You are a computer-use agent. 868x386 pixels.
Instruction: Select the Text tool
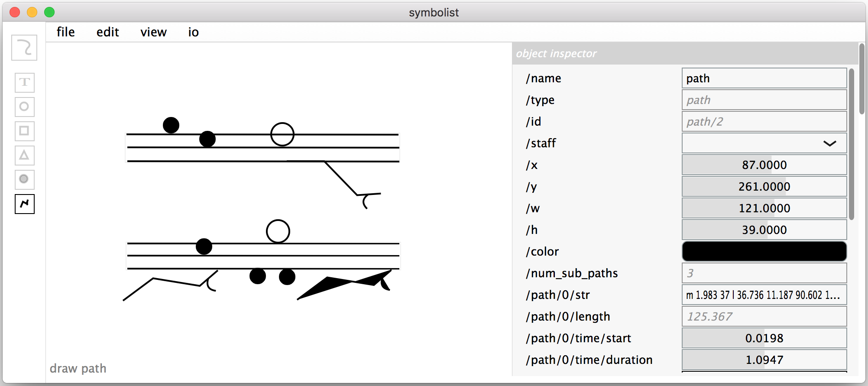point(24,82)
